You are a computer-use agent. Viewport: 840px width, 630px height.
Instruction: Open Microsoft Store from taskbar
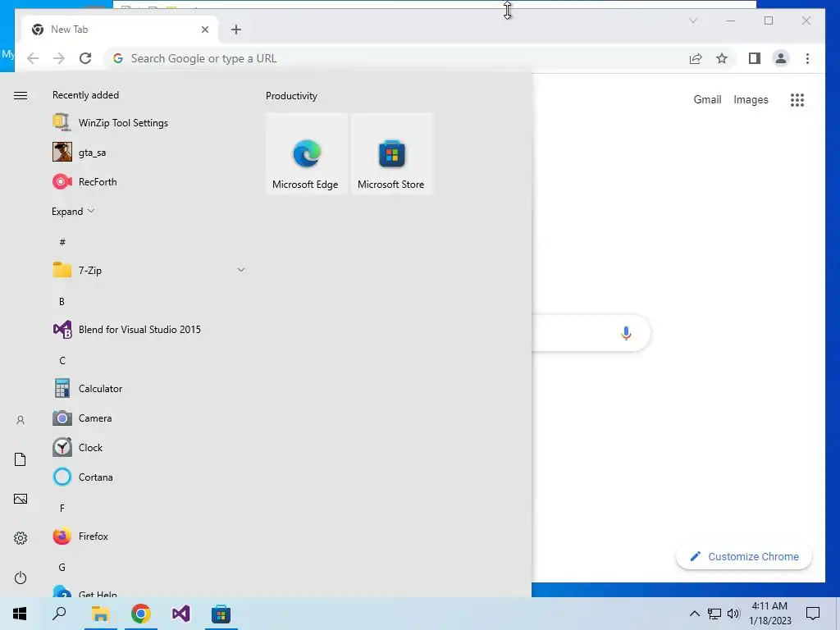pos(221,614)
